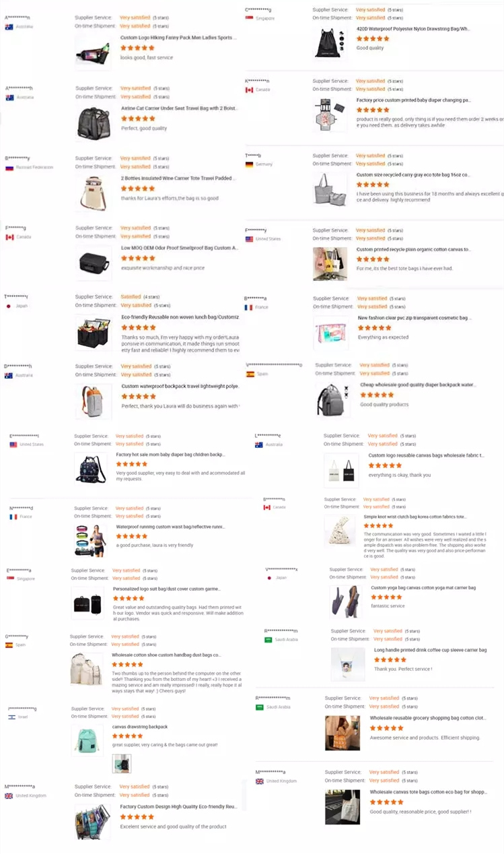Click the small attached photo under the canvas backpack review
This screenshot has height=854, width=504.
[x=122, y=763]
